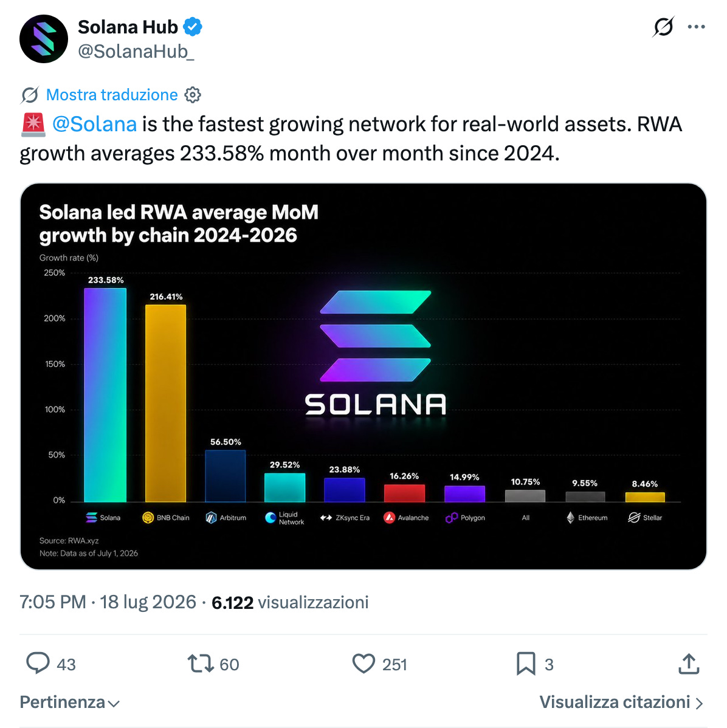
Task: Open the RWA growth chart image
Action: pos(363,377)
